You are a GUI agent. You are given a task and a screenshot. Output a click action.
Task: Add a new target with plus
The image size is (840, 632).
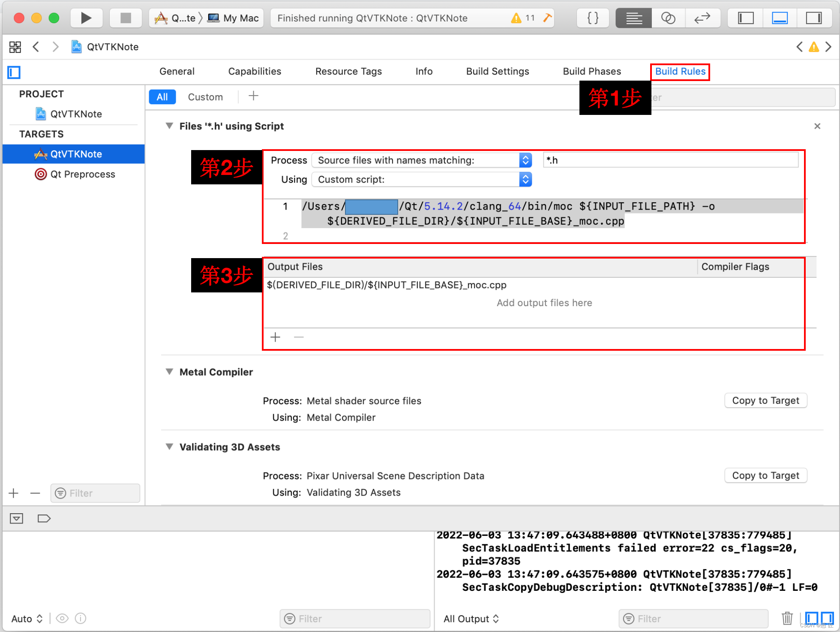click(x=14, y=493)
